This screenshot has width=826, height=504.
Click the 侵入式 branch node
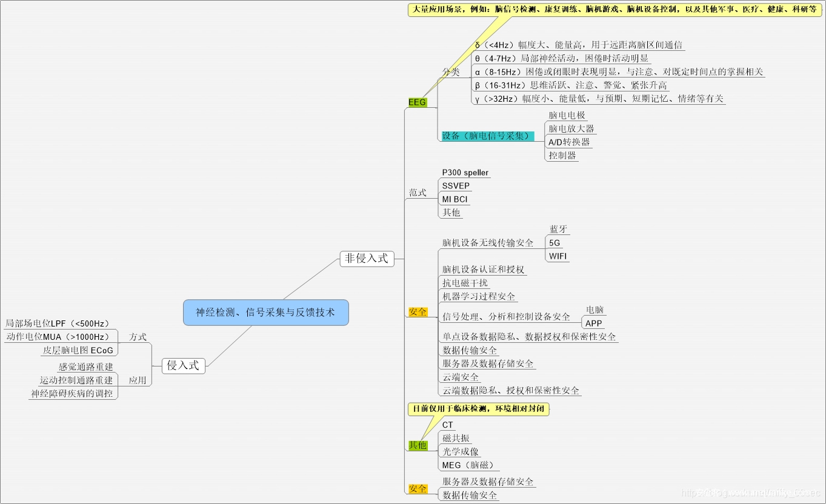pos(183,365)
